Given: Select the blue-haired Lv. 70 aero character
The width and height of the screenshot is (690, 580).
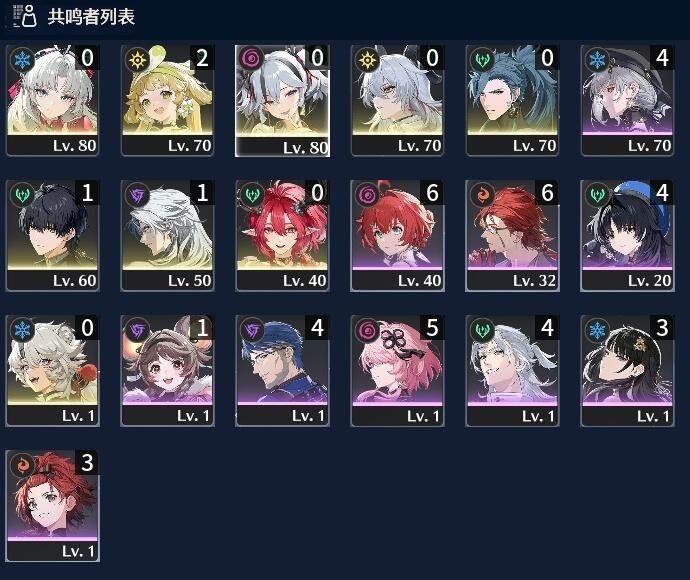Looking at the screenshot, I should coord(512,100).
